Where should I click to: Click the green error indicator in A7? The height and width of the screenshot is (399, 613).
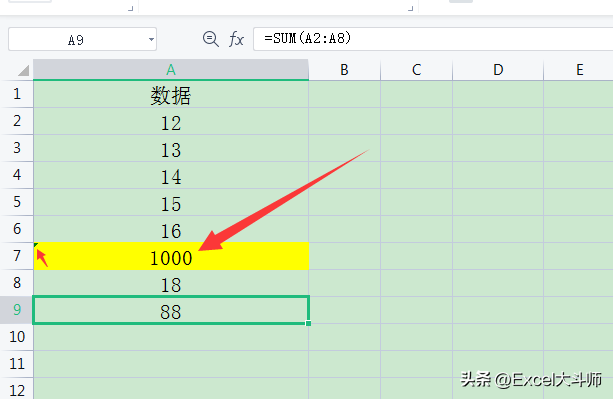pos(36,245)
